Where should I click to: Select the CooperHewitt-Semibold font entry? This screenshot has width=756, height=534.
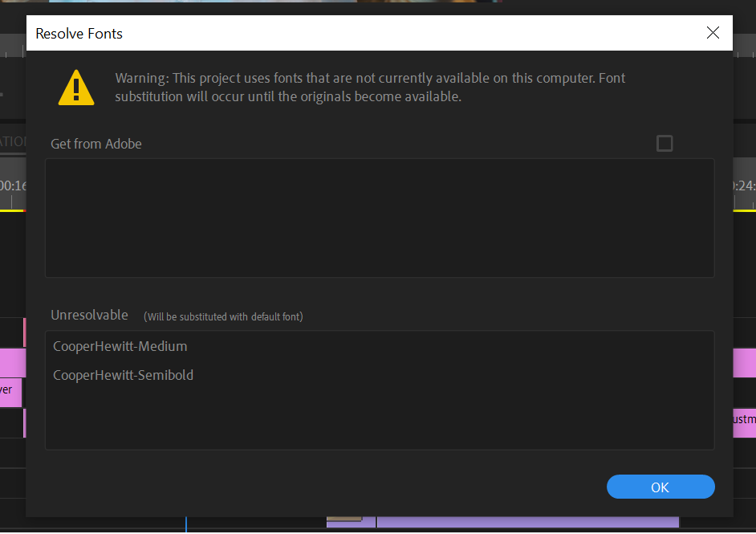[123, 375]
